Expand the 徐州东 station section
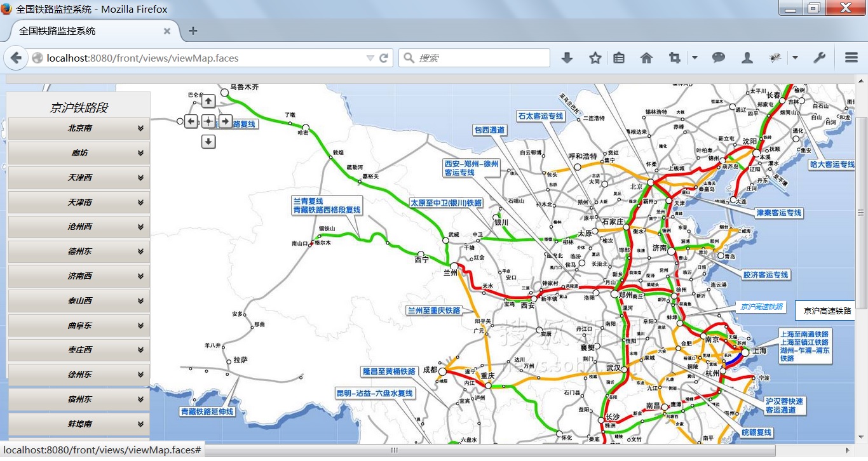Image resolution: width=868 pixels, height=461 pixels. [x=79, y=375]
